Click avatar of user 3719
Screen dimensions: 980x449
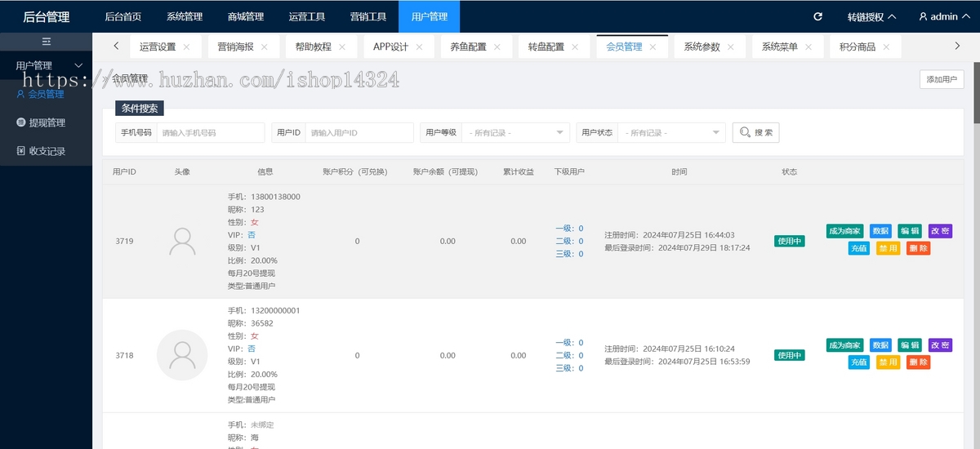coord(182,241)
